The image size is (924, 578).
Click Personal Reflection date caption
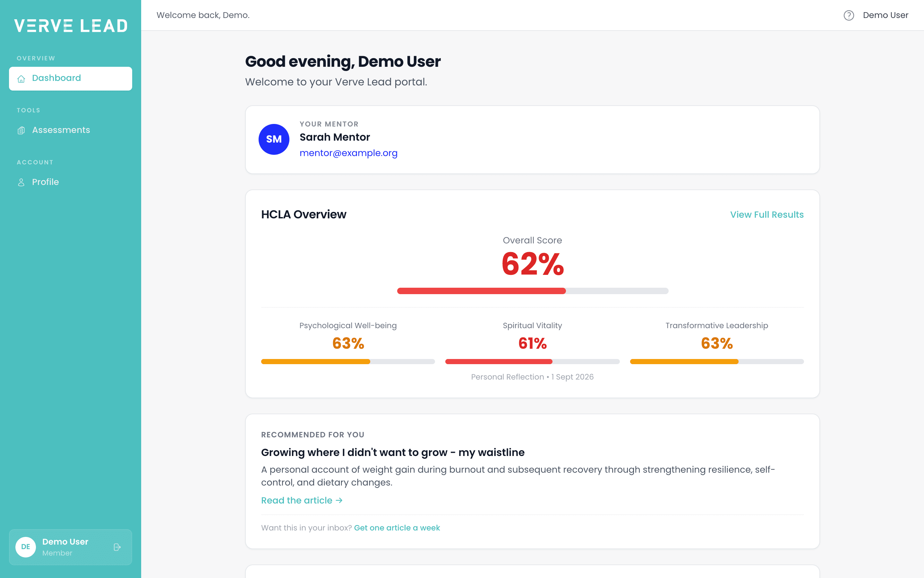pos(532,377)
